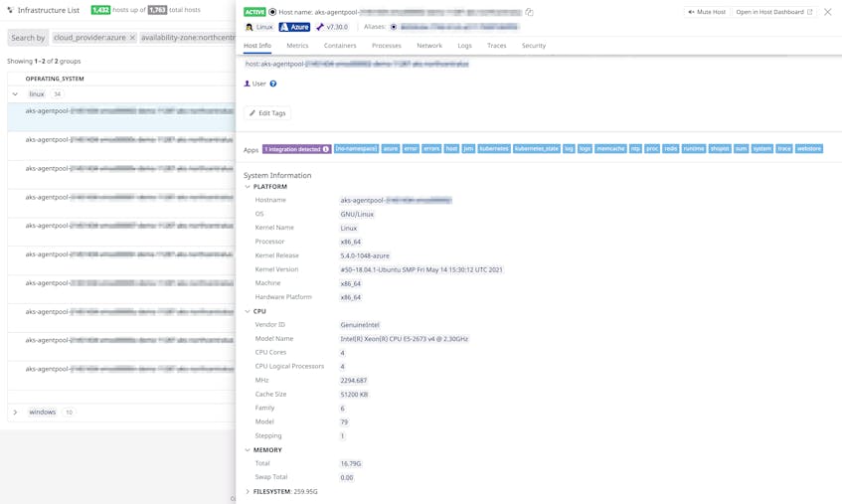The width and height of the screenshot is (842, 504).
Task: Open the Containers tab
Action: coord(340,46)
